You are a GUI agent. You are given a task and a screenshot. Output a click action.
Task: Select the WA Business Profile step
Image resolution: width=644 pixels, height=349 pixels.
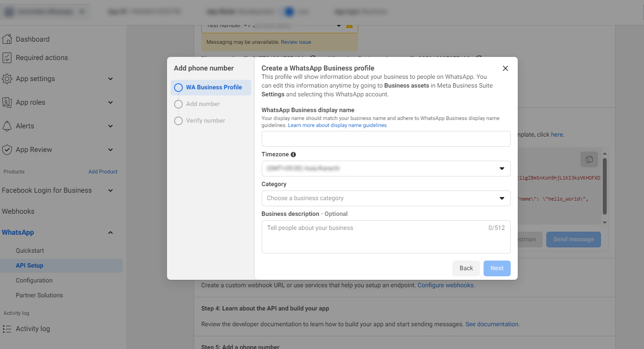pyautogui.click(x=211, y=88)
